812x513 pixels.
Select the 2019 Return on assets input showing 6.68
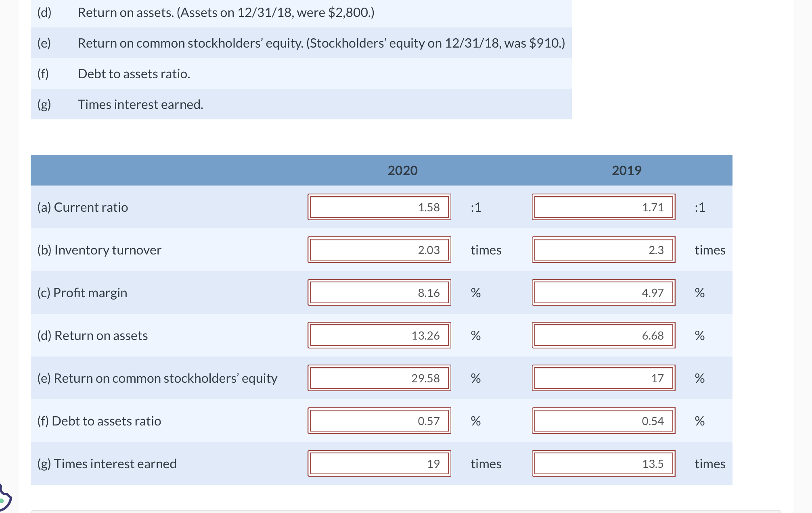tap(603, 336)
